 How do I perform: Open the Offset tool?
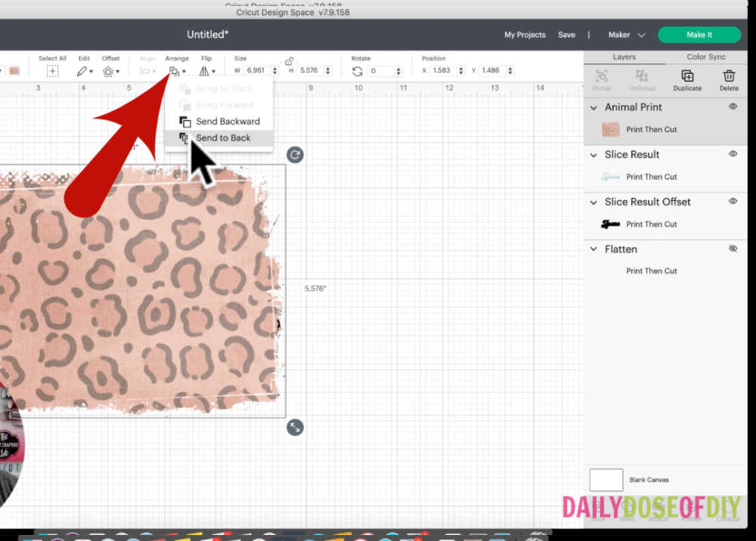coord(107,70)
